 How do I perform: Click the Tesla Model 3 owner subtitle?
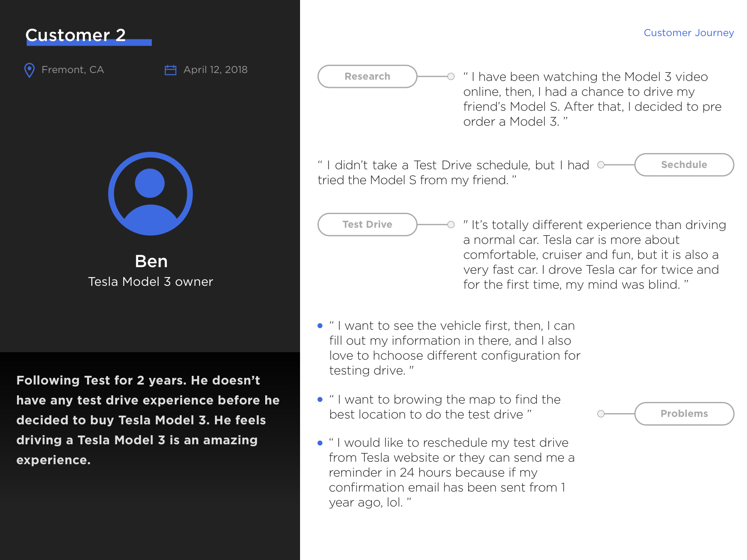151,282
